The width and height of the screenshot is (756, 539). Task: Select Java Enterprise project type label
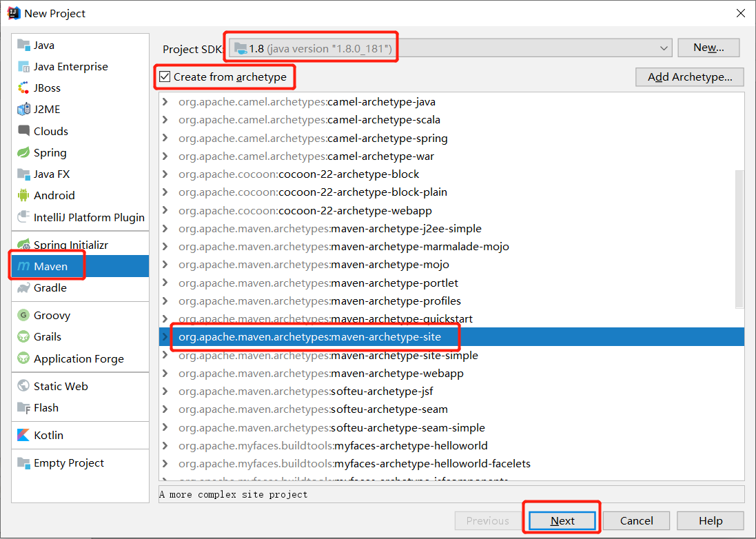[x=71, y=67]
